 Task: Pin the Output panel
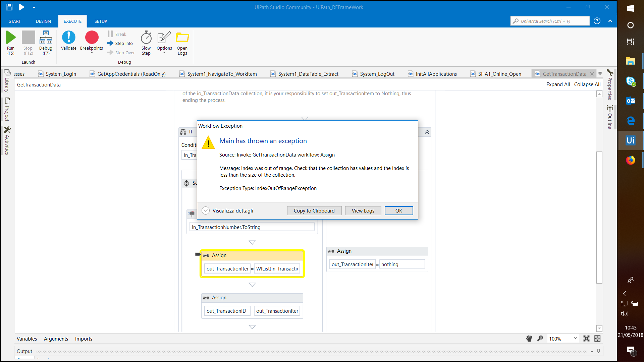599,351
